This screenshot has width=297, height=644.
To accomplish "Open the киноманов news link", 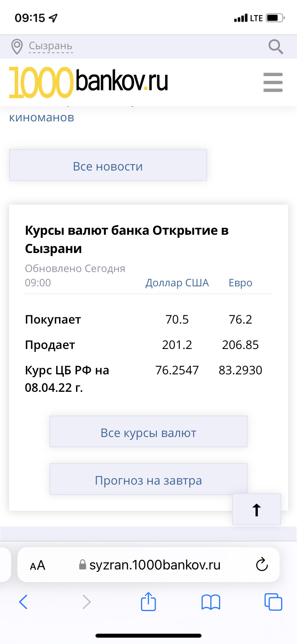I will click(42, 117).
